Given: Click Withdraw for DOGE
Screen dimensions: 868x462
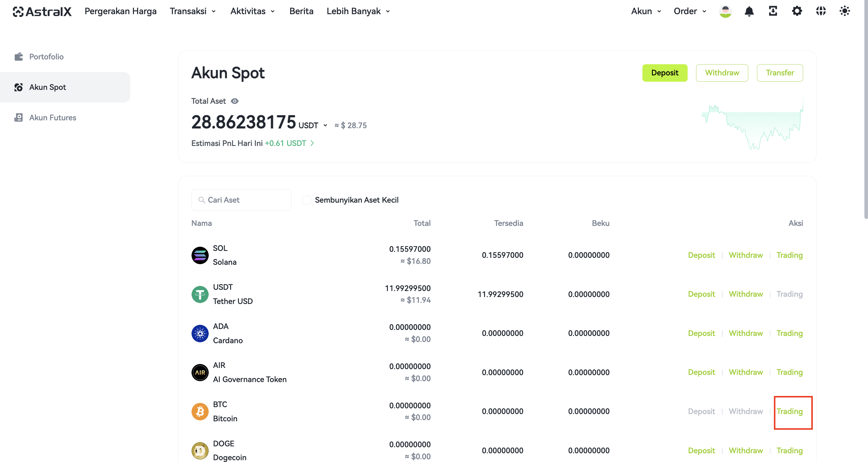Looking at the screenshot, I should point(746,451).
